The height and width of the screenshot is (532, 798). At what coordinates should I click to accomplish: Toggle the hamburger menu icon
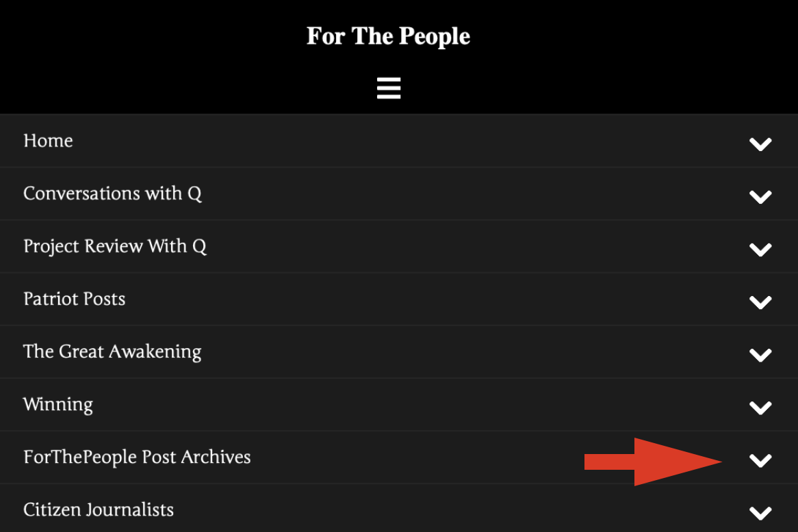389,88
